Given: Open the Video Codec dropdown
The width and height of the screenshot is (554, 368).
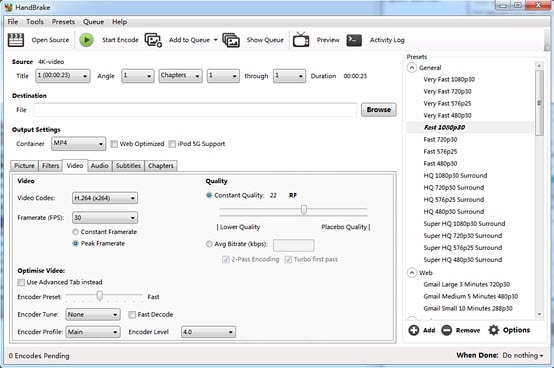Looking at the screenshot, I should pyautogui.click(x=105, y=198).
